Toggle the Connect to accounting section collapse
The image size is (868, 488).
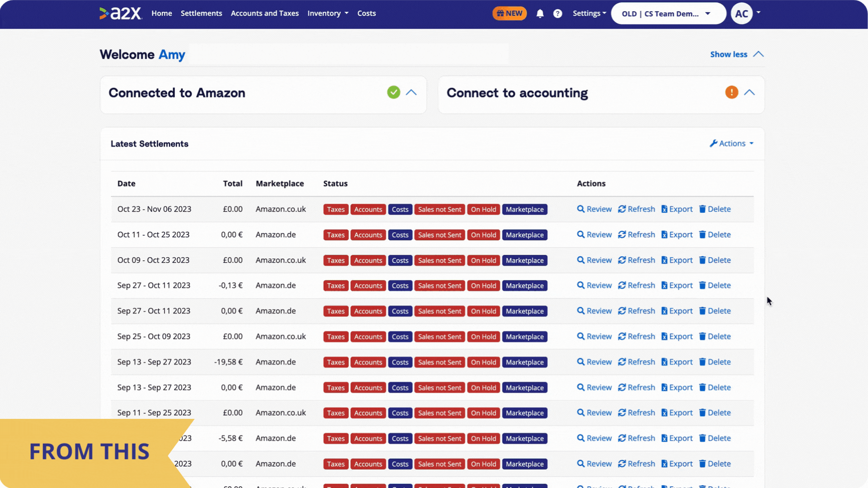[x=750, y=92]
